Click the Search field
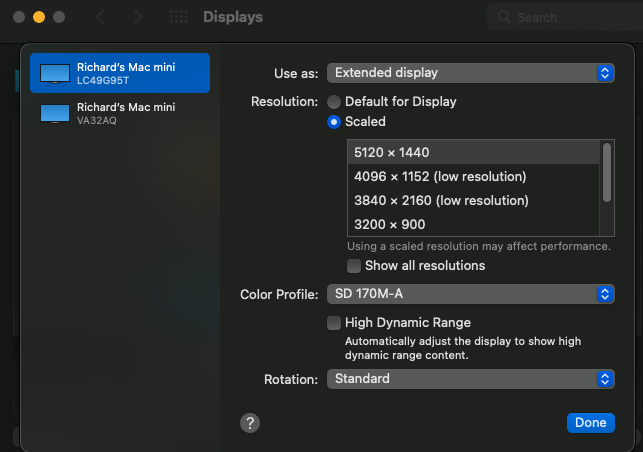 (565, 17)
